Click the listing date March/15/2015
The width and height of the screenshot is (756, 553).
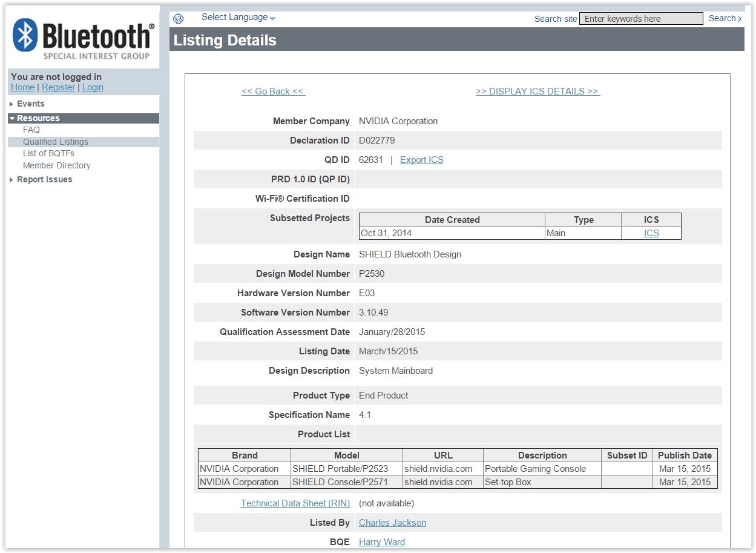388,351
